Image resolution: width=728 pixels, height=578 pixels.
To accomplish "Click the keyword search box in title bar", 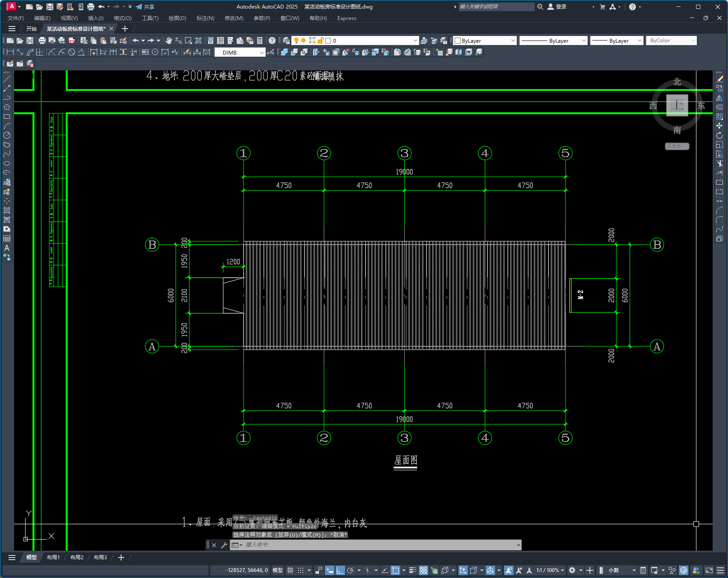I will pos(496,7).
